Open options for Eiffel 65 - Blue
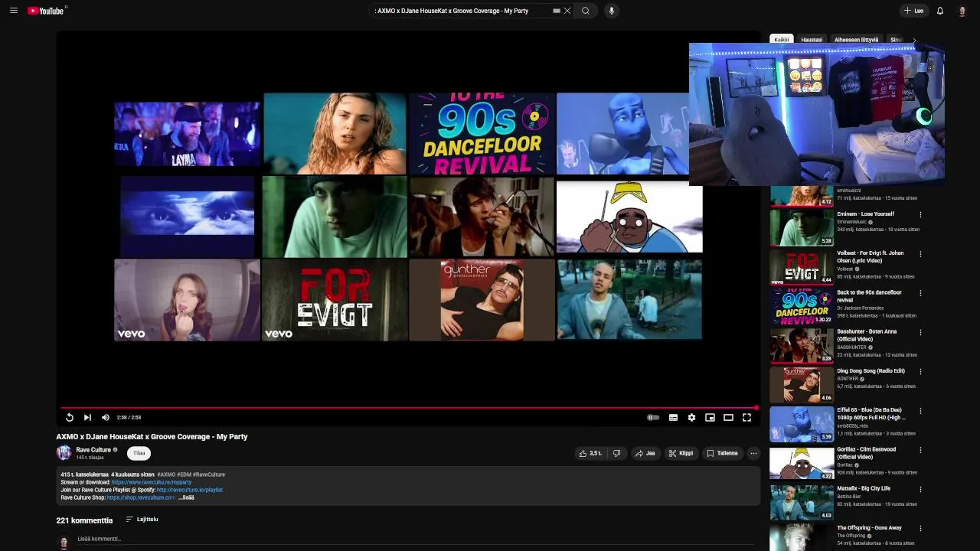The height and width of the screenshot is (551, 980). [920, 410]
